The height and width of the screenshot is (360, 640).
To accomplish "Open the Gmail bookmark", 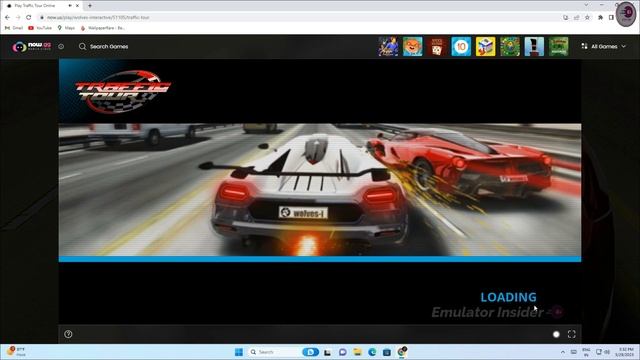I will coord(13,28).
